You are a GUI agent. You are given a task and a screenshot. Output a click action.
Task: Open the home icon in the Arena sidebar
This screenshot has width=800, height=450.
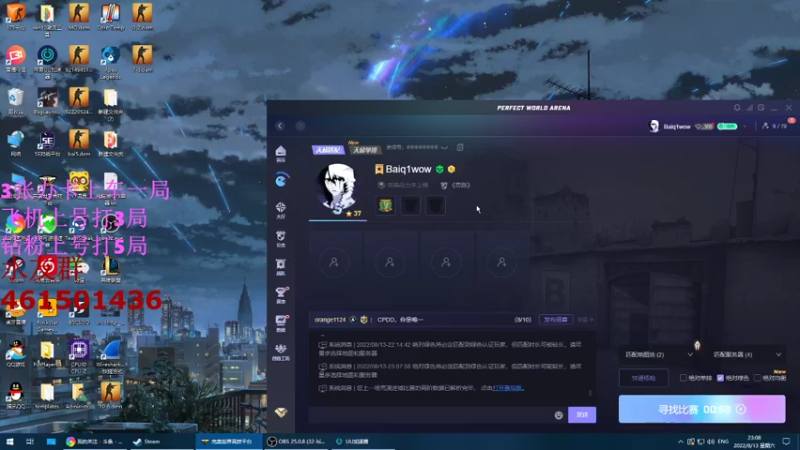[x=281, y=151]
